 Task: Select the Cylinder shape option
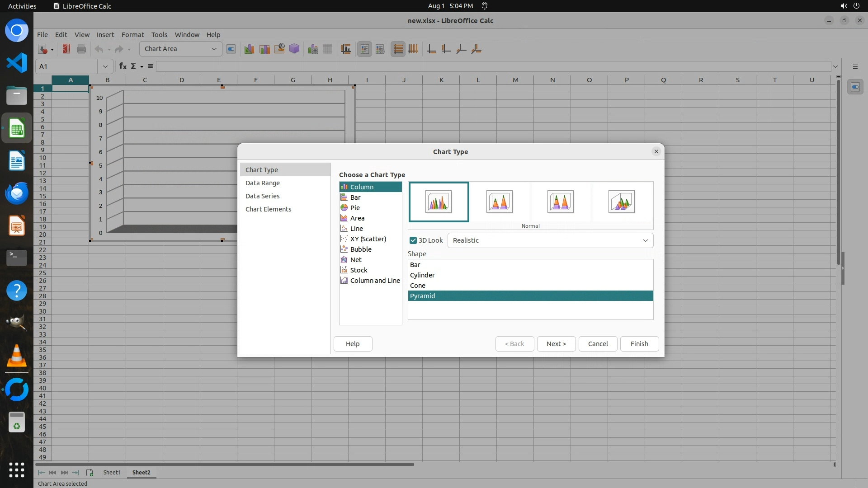[x=422, y=275]
